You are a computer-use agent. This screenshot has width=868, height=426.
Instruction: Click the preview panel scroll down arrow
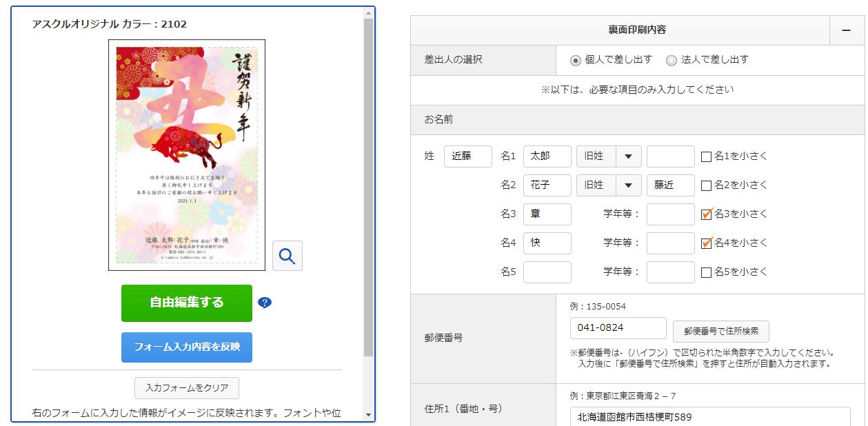368,415
